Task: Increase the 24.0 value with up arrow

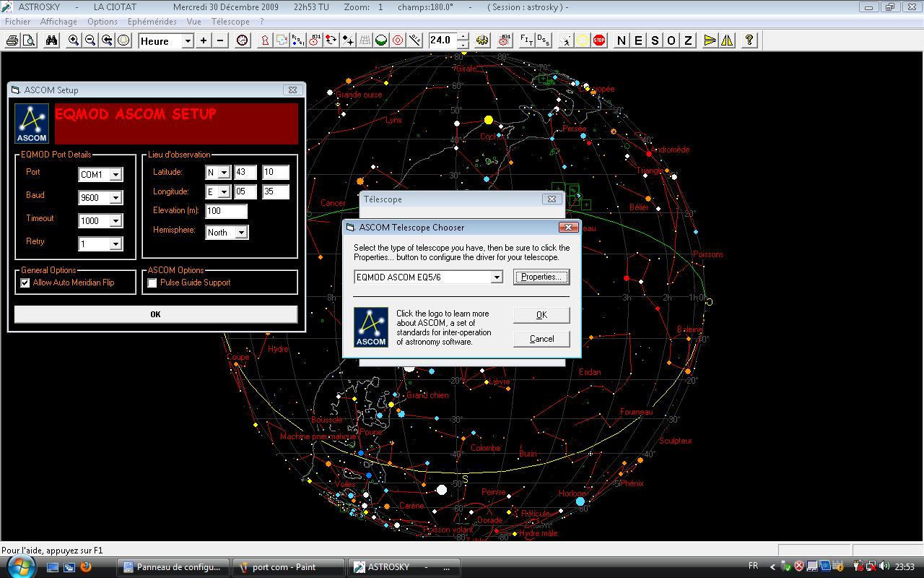Action: [463, 37]
